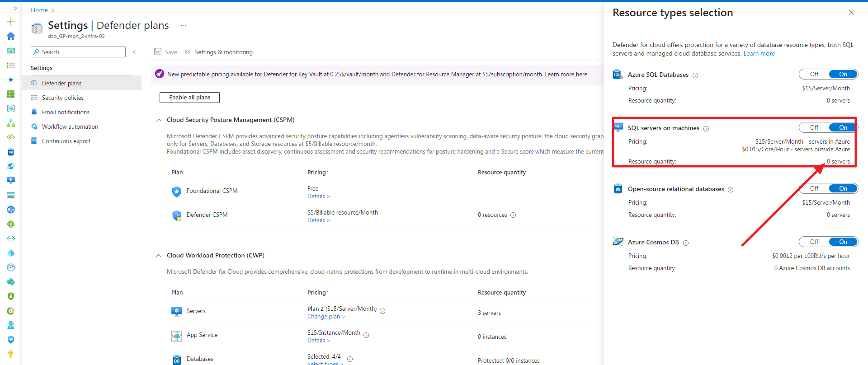Open Virtual networks icon in sidebar

(11, 239)
